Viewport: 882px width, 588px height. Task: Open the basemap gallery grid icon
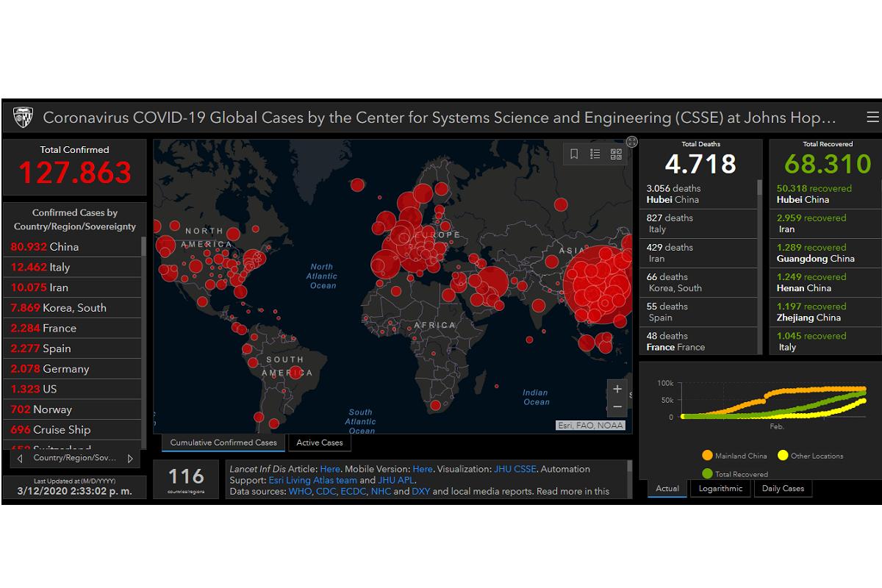(x=616, y=154)
